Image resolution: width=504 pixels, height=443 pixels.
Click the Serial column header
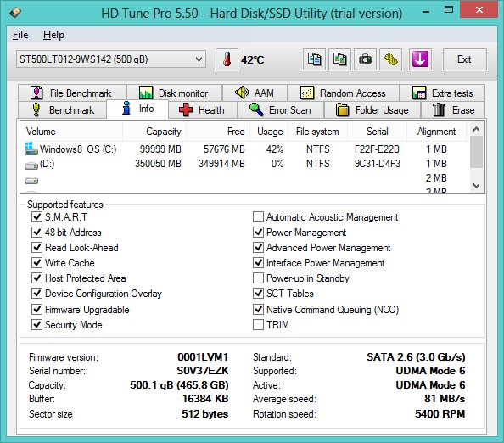click(x=378, y=132)
